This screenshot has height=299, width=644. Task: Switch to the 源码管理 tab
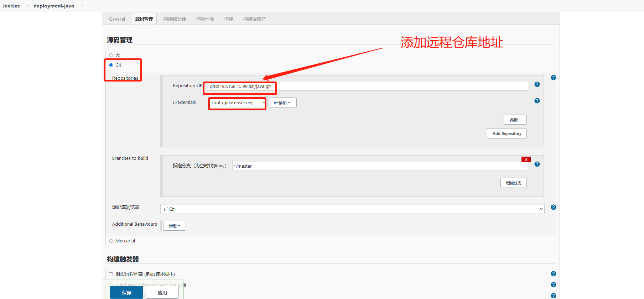pos(144,19)
